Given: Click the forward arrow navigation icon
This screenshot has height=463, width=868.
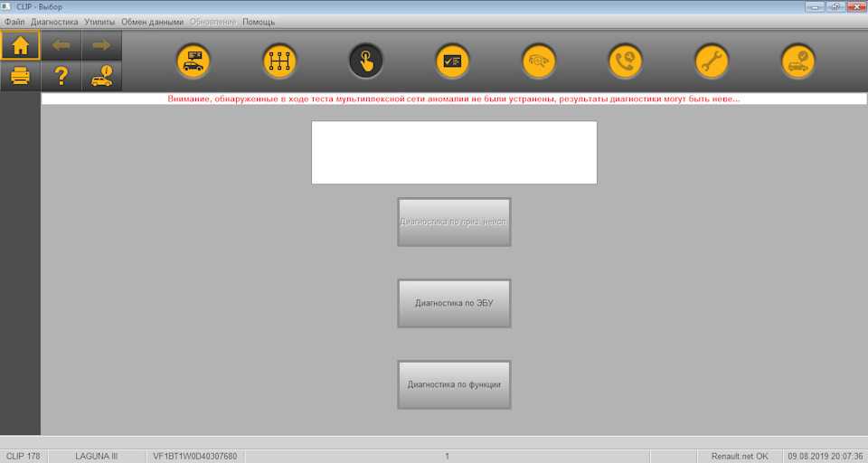Looking at the screenshot, I should [101, 45].
